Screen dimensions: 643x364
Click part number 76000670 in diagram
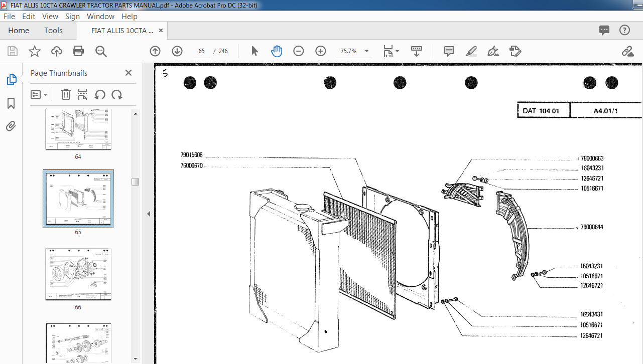tap(192, 165)
